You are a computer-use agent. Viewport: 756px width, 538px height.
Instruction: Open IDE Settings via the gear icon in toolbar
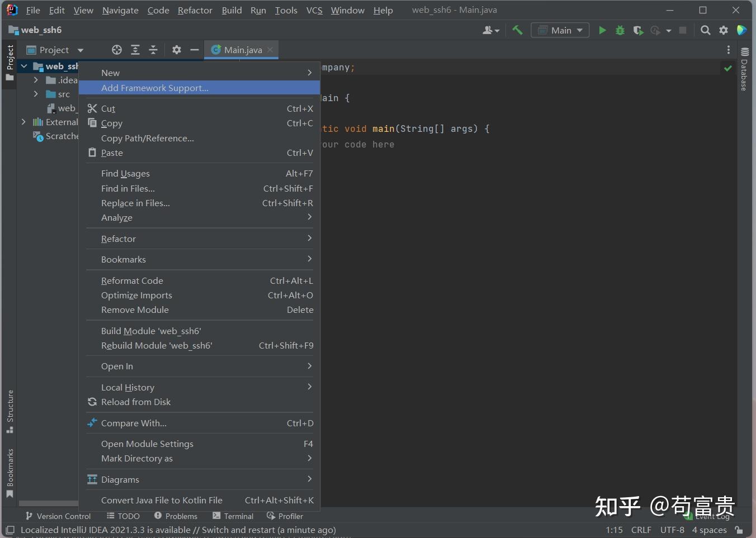click(723, 30)
